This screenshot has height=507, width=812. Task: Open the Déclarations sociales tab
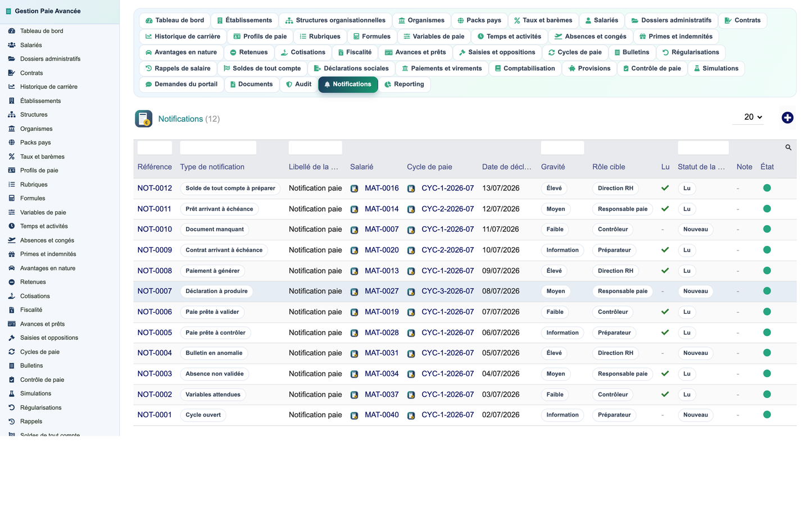(351, 68)
